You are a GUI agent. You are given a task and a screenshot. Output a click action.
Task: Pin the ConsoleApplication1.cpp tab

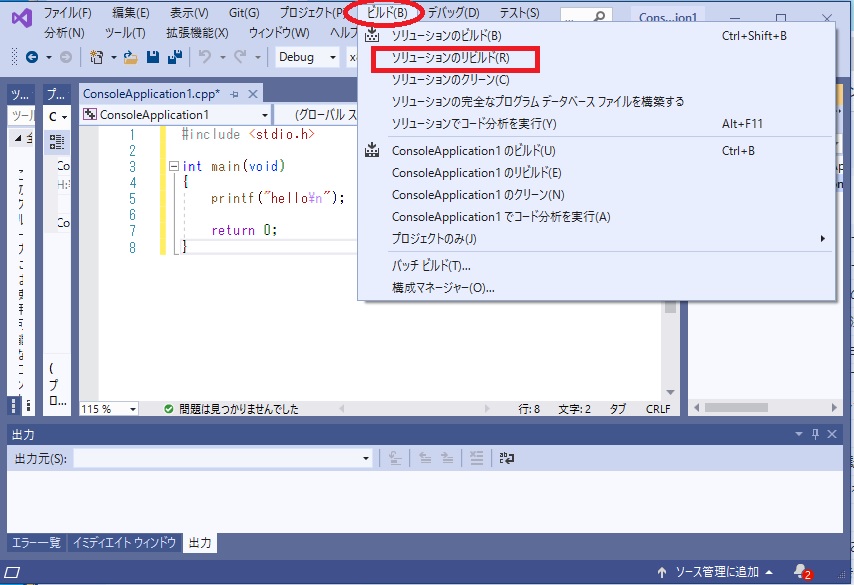pyautogui.click(x=234, y=93)
